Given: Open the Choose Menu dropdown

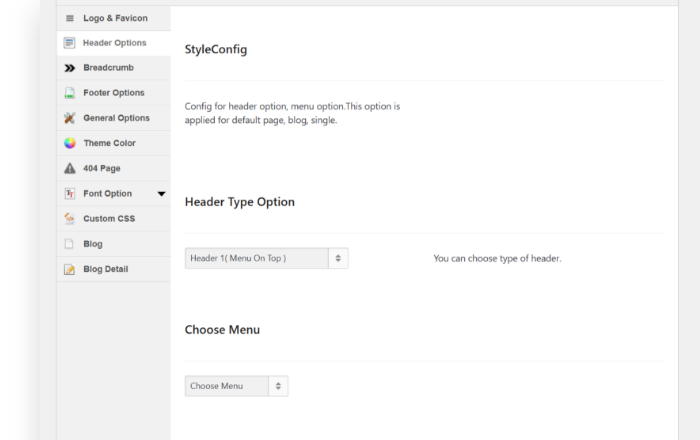Looking at the screenshot, I should coord(237,386).
